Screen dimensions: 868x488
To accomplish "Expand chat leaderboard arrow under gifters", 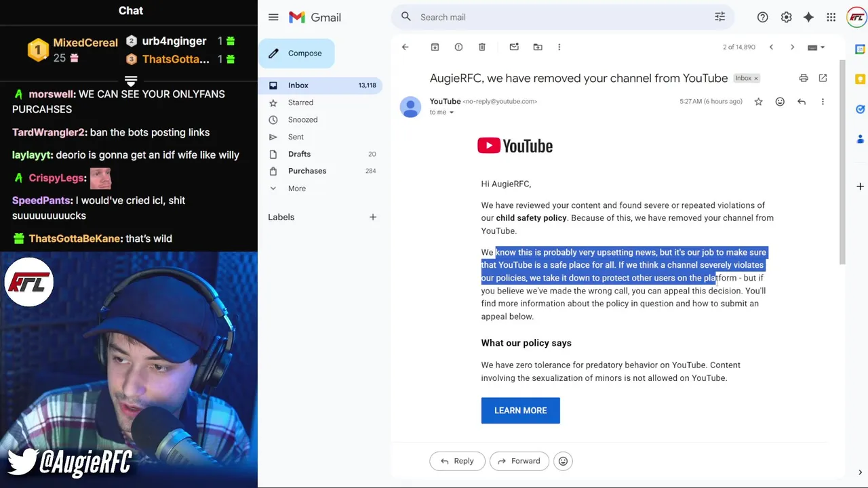I will click(131, 81).
